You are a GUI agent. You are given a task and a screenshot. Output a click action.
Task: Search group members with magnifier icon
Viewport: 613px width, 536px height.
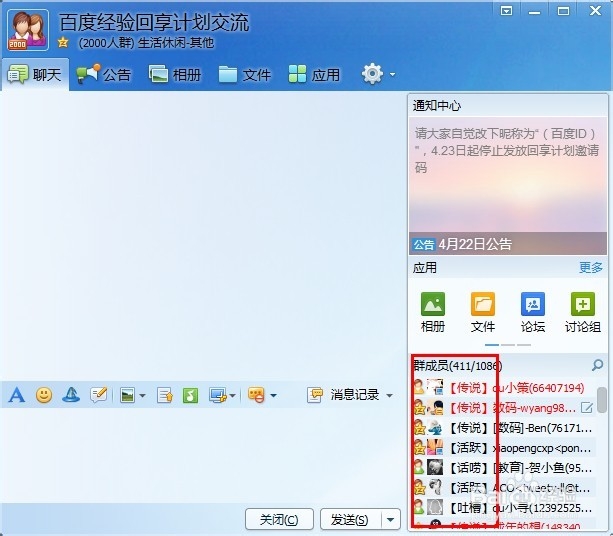pos(597,366)
